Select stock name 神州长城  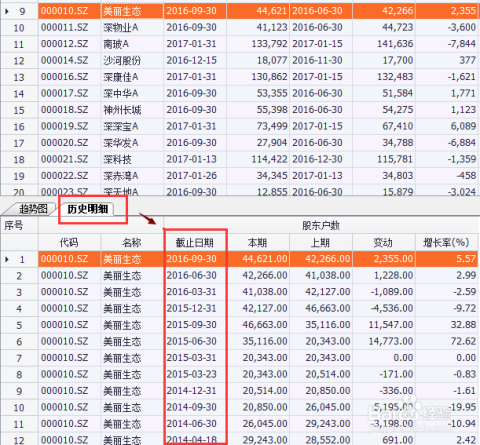click(122, 110)
